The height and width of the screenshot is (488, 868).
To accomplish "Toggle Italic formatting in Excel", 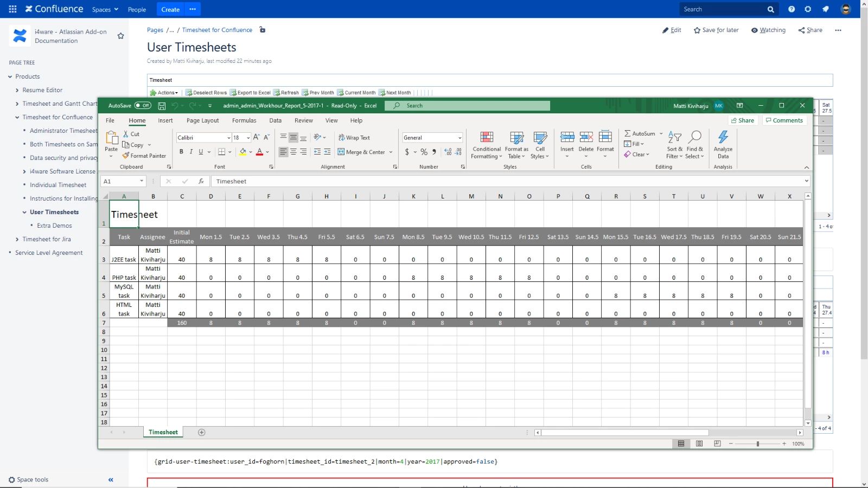I will (x=191, y=152).
